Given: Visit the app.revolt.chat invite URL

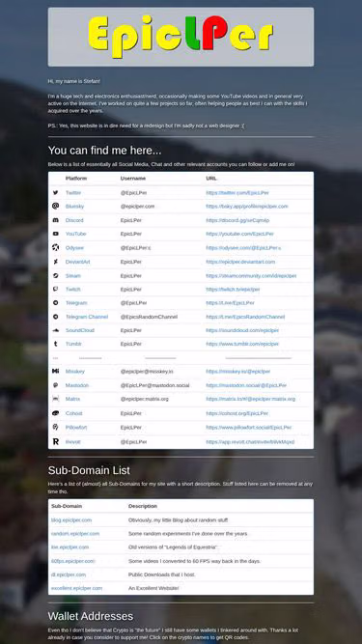Looking at the screenshot, I should coord(250,442).
